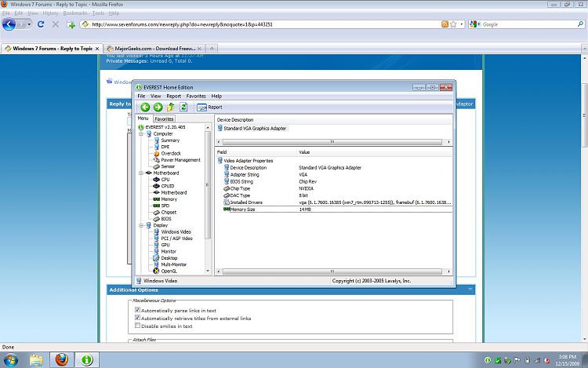This screenshot has width=588, height=368.
Task: Click the details pane horizontal scrollbar
Action: pos(332,271)
